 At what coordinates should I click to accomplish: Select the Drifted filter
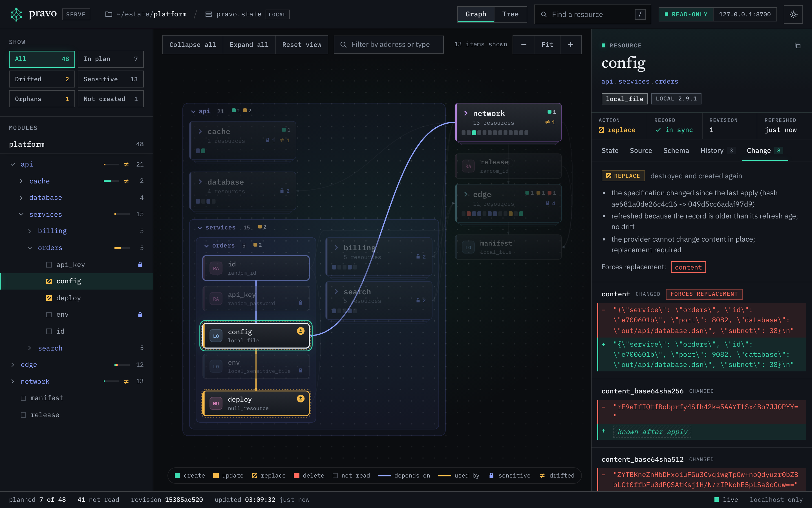coord(42,79)
